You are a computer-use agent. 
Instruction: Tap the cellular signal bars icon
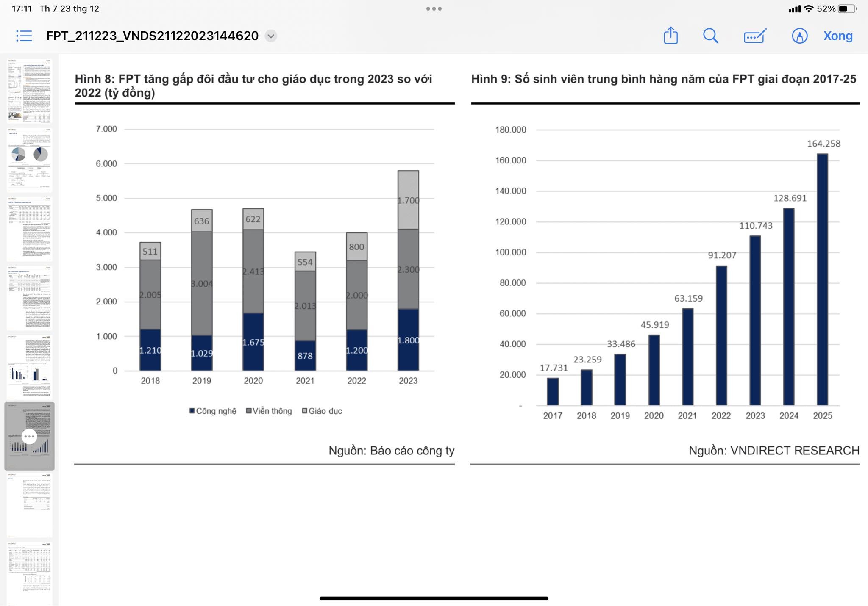[x=795, y=9]
